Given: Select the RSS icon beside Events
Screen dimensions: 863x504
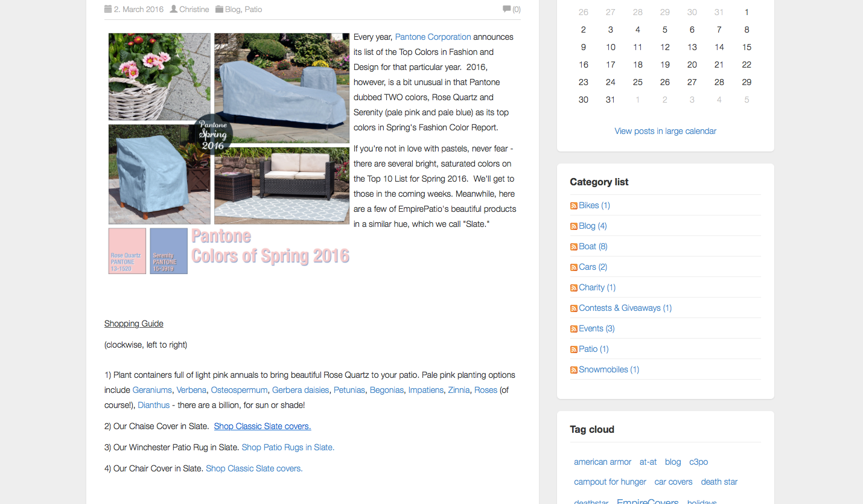Looking at the screenshot, I should (573, 329).
